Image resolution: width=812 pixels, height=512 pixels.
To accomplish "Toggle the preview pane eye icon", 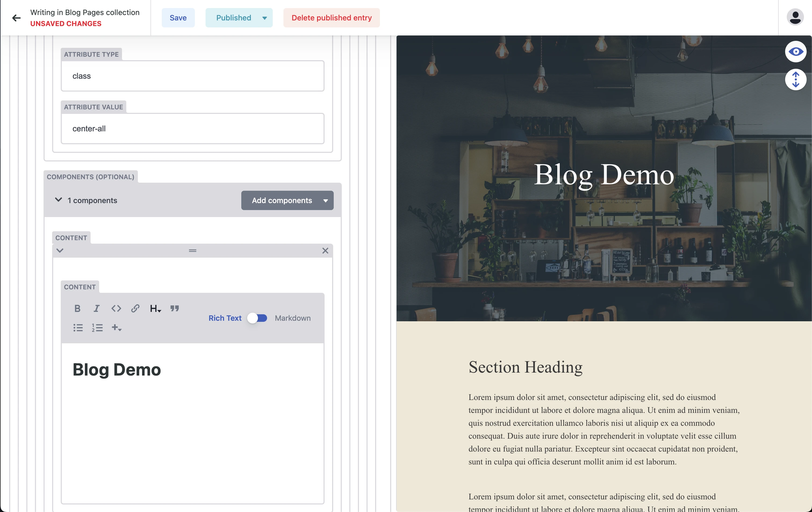I will pos(796,52).
